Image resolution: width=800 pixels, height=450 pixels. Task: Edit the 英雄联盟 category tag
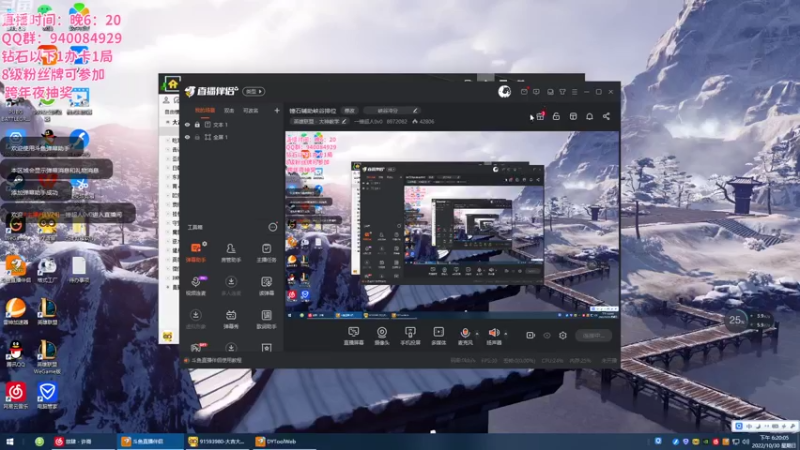pyautogui.click(x=319, y=121)
